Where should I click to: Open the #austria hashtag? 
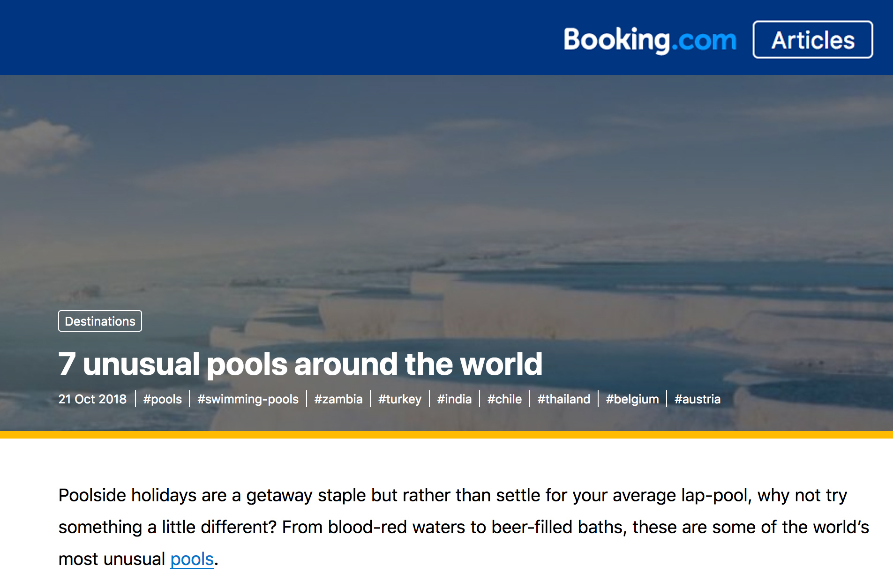coord(697,399)
